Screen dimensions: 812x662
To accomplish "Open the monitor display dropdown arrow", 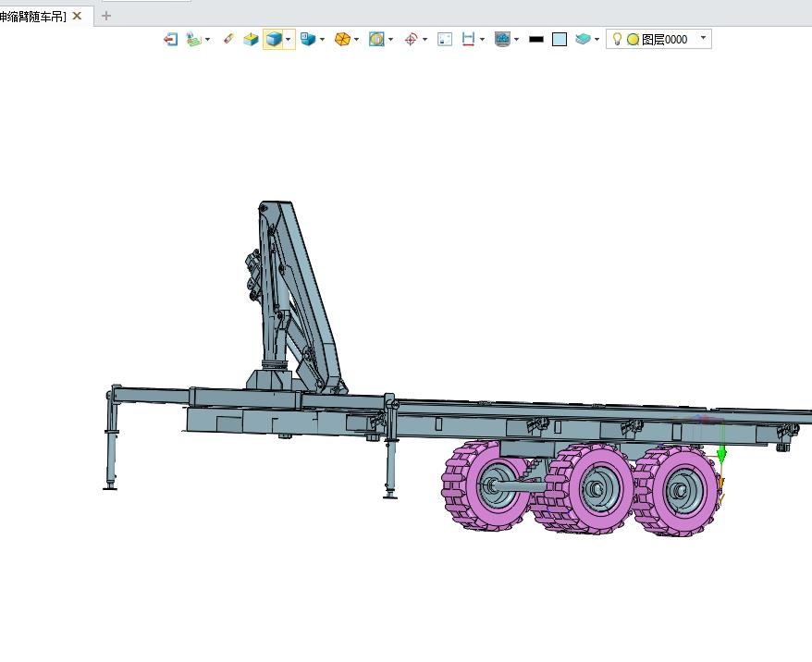I will tap(516, 40).
